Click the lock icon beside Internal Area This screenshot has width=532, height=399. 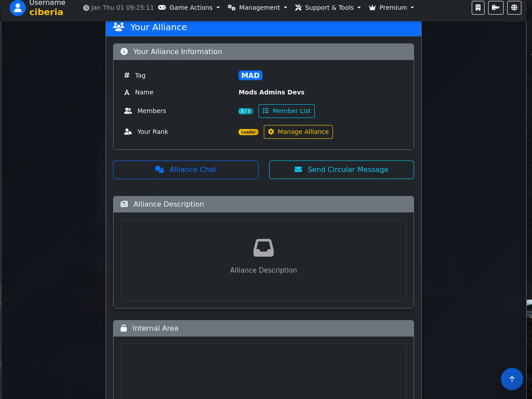tap(124, 329)
